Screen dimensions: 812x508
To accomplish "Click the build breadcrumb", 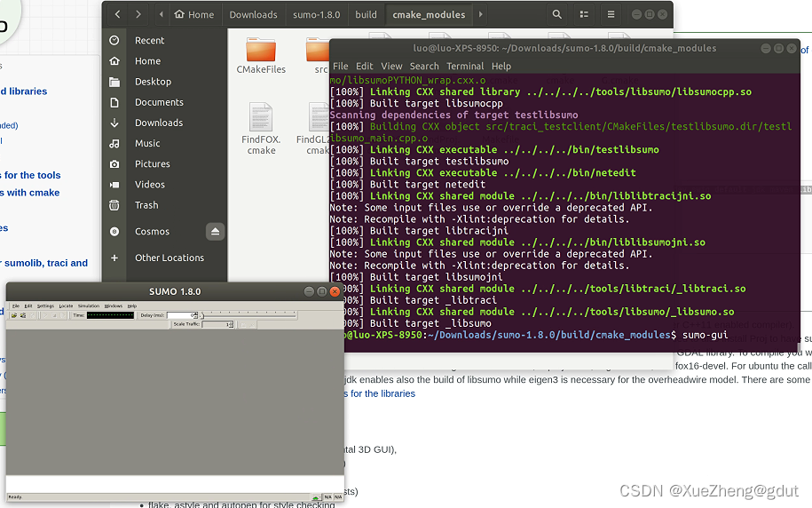I will pos(366,14).
